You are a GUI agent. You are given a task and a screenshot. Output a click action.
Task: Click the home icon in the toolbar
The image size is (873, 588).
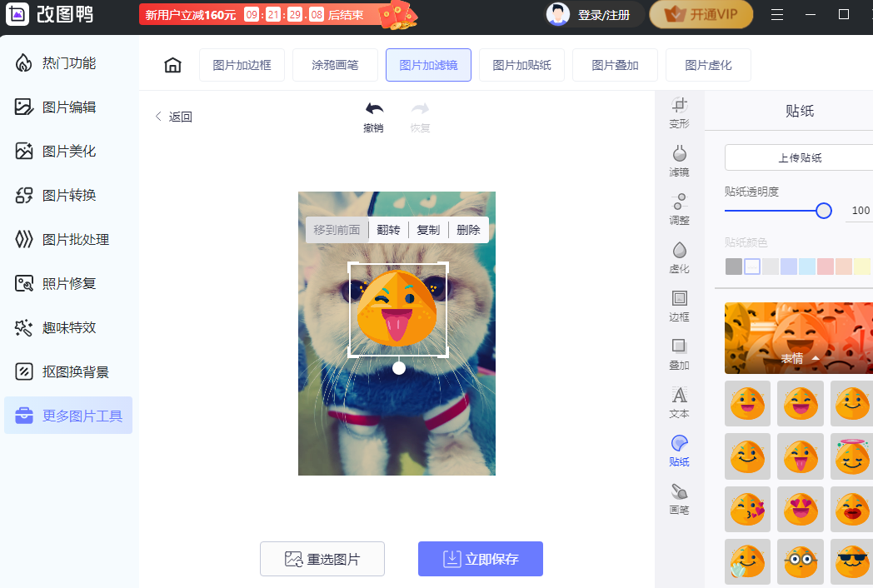[172, 64]
